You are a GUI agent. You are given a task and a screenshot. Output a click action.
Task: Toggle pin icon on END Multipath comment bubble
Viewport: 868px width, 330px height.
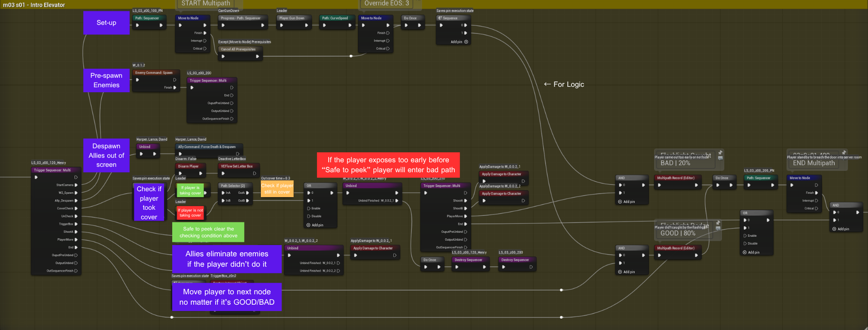tap(844, 152)
